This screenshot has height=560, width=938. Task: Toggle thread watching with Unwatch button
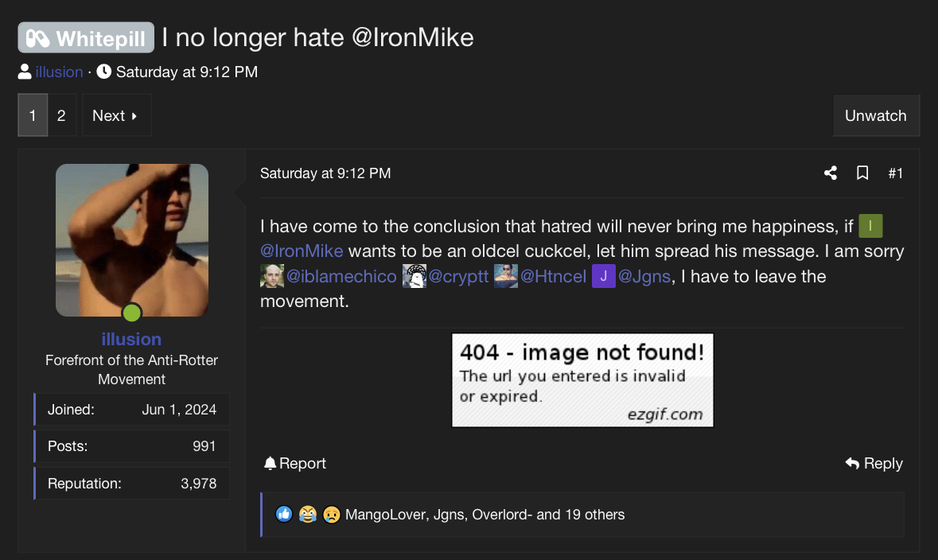coord(875,115)
